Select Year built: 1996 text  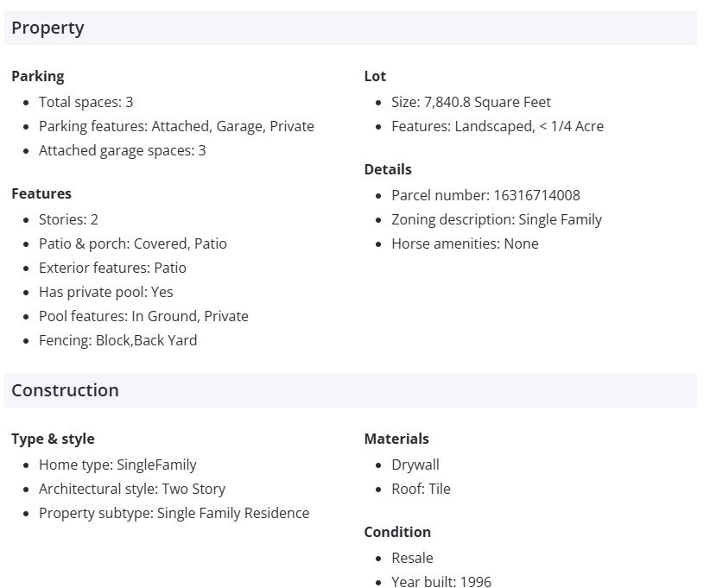pos(441,581)
